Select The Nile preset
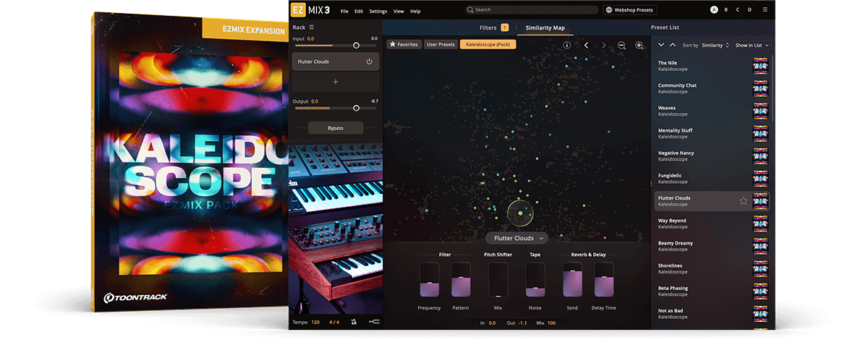This screenshot has width=868, height=353. pyautogui.click(x=712, y=67)
